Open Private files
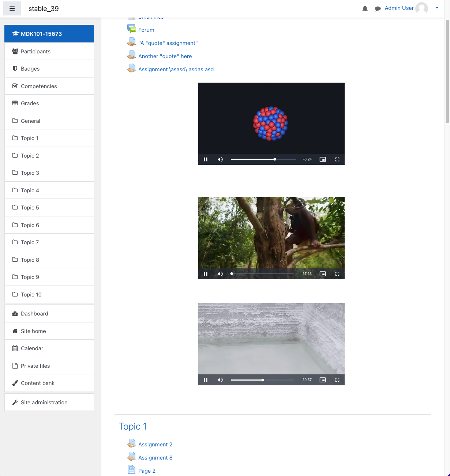 coord(49,366)
